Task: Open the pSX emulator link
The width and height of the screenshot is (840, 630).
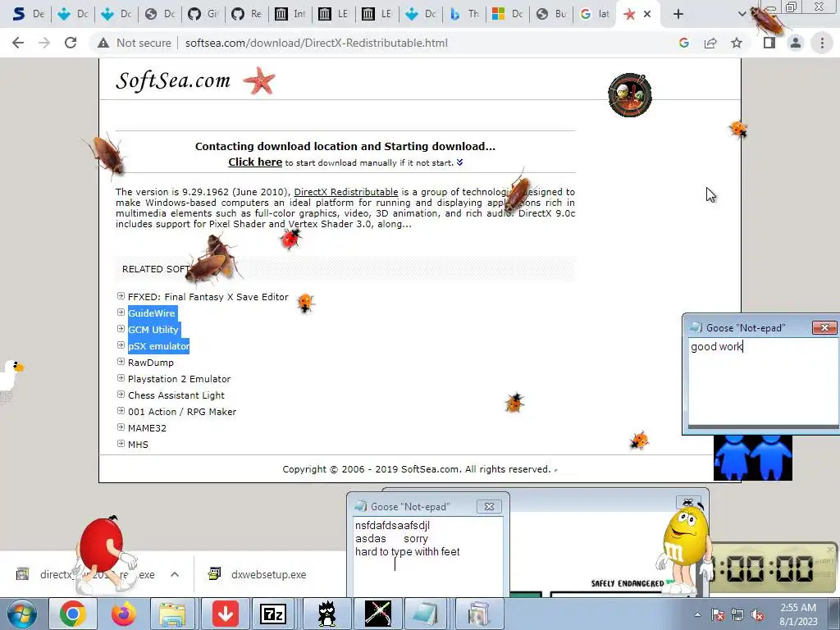Action: coord(158,346)
